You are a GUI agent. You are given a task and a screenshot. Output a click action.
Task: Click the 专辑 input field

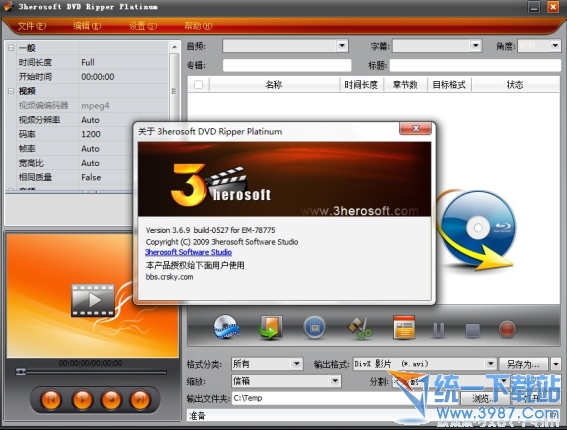tap(287, 65)
